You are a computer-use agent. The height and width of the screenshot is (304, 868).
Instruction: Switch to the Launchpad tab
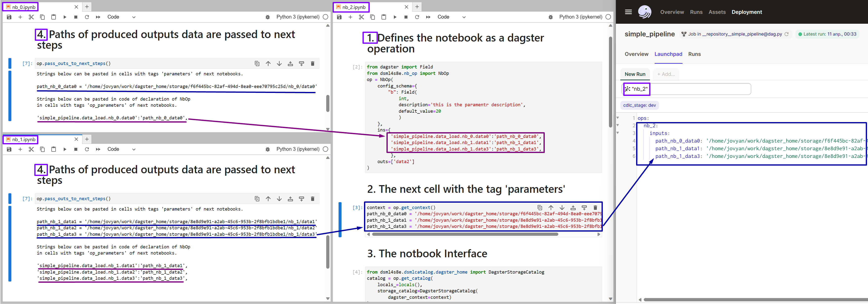point(668,54)
